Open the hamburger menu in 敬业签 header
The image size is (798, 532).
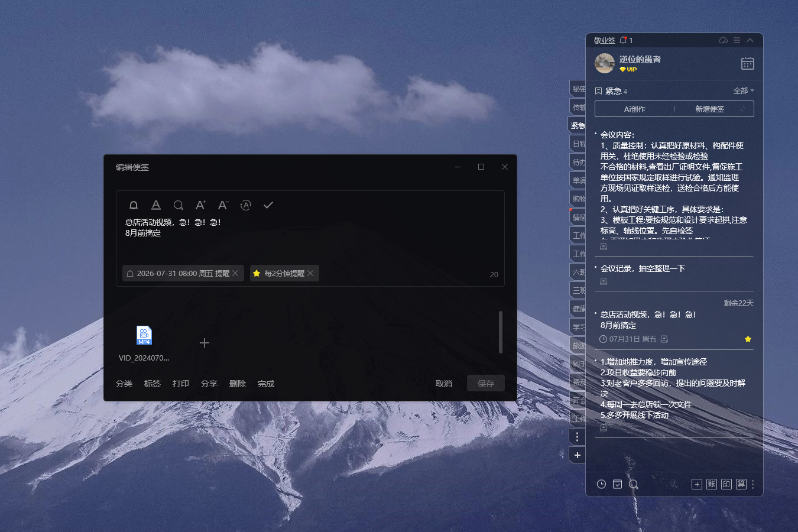(737, 40)
